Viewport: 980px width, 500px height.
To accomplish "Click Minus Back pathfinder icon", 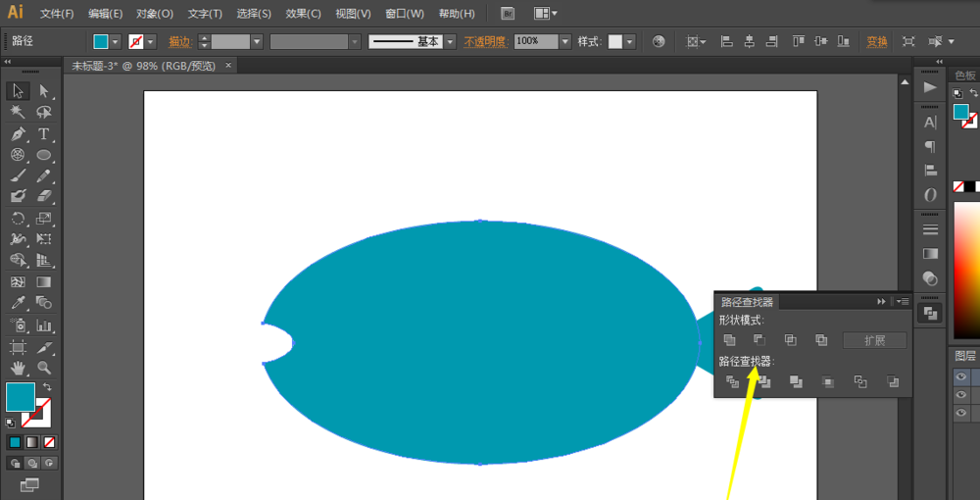I will 893,381.
